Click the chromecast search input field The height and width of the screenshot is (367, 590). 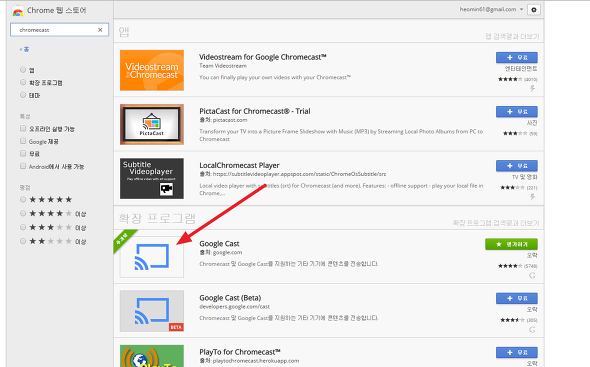pyautogui.click(x=59, y=30)
